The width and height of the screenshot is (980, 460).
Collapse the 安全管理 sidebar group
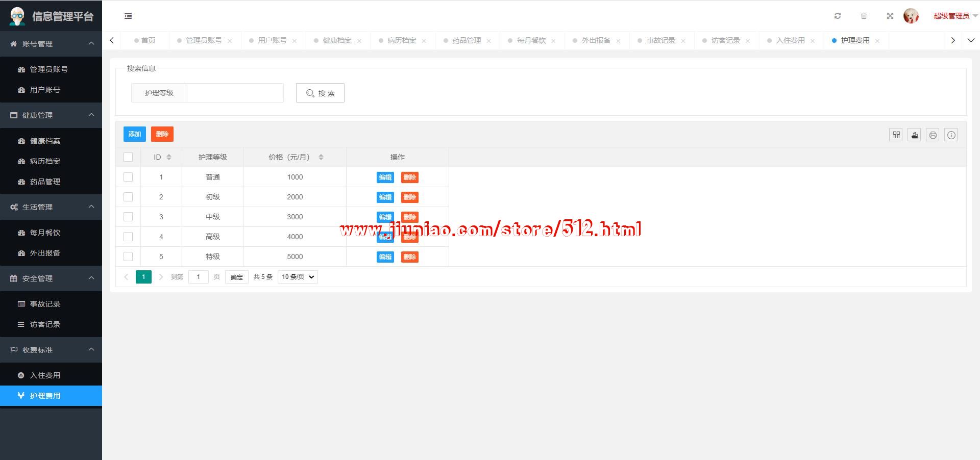pyautogui.click(x=51, y=278)
